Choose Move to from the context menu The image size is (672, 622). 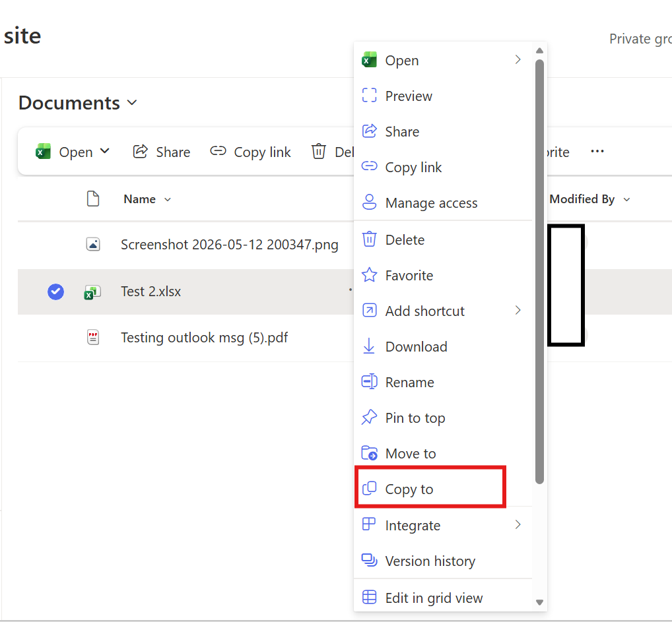[x=443, y=453]
